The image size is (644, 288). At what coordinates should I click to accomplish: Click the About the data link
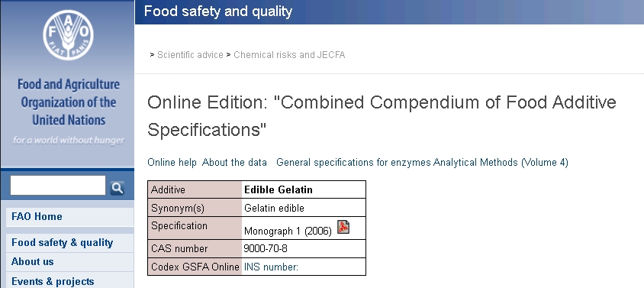234,163
